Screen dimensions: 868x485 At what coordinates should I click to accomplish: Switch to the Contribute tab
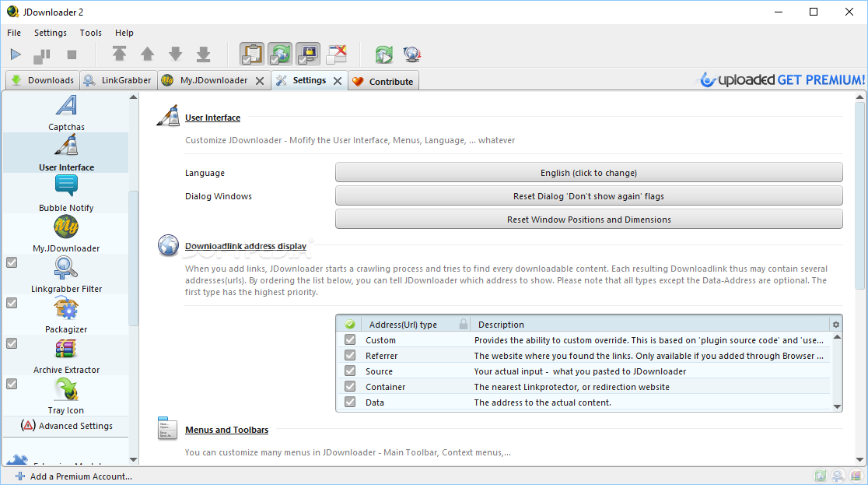tap(383, 81)
